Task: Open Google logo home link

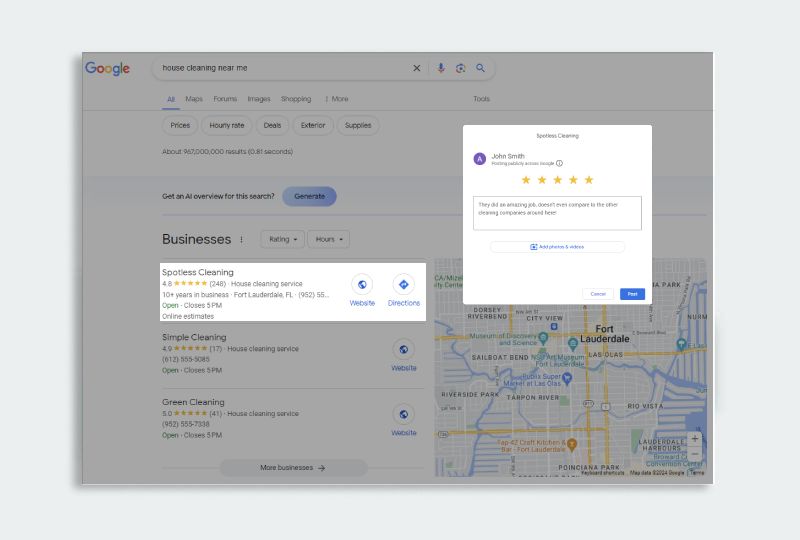Action: [107, 68]
